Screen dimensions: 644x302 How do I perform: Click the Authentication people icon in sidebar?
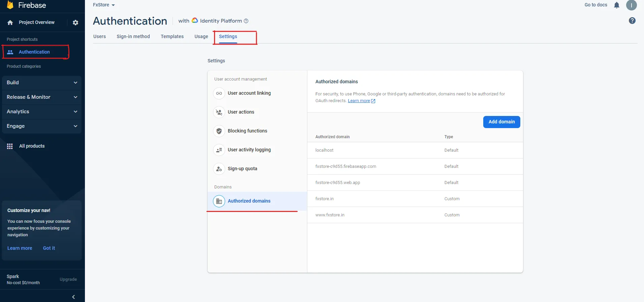10,52
